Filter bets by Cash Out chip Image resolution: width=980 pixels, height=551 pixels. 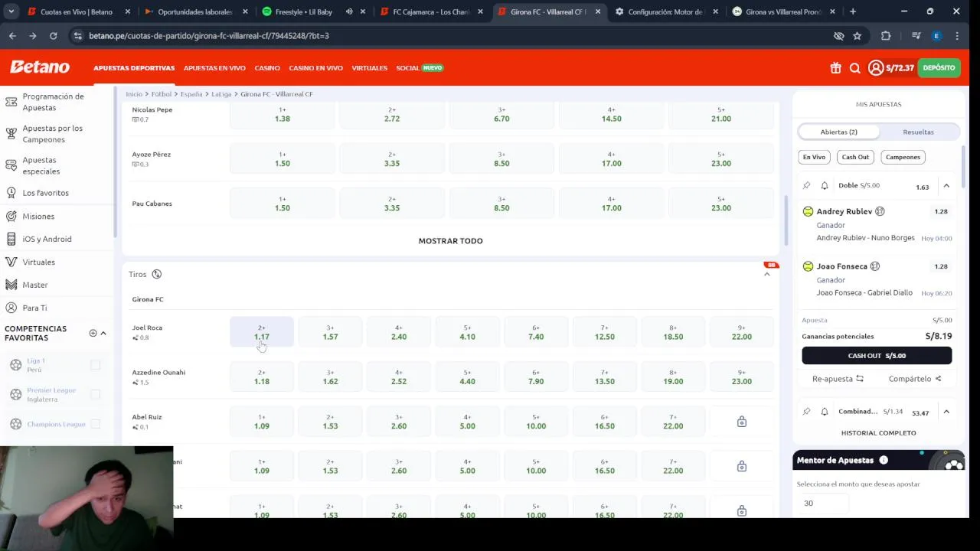855,157
